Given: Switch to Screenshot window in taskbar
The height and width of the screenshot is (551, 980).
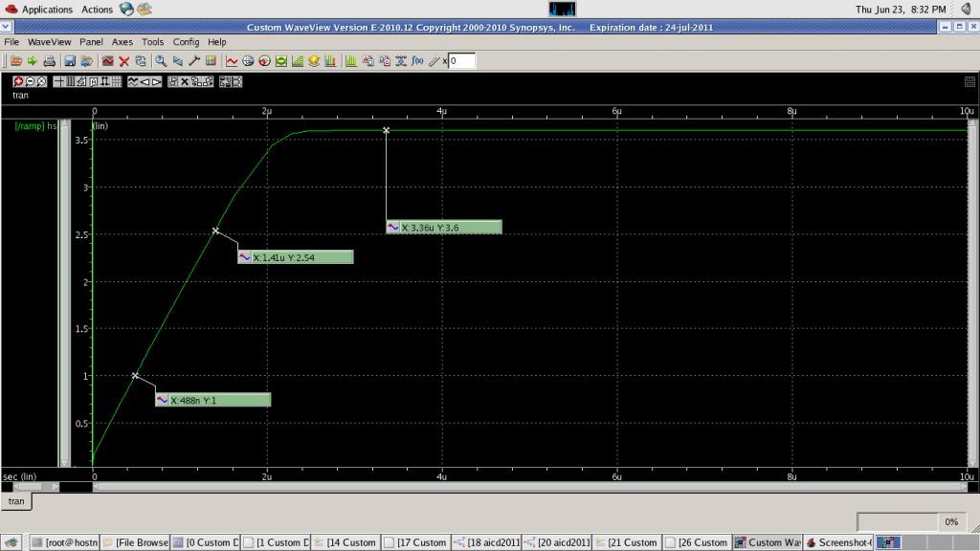Looking at the screenshot, I should tap(839, 542).
